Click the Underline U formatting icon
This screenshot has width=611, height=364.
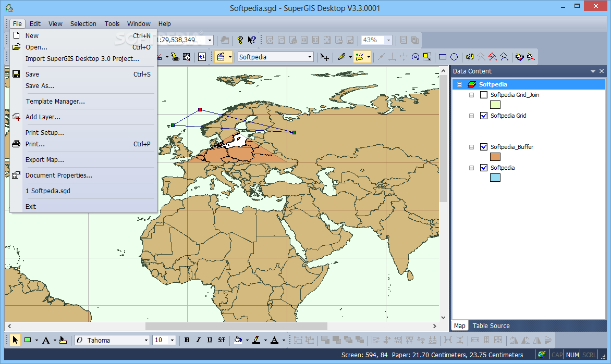point(210,340)
